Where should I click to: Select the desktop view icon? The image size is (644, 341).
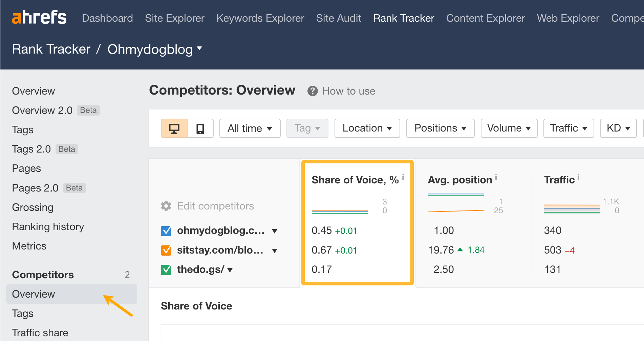click(x=174, y=128)
